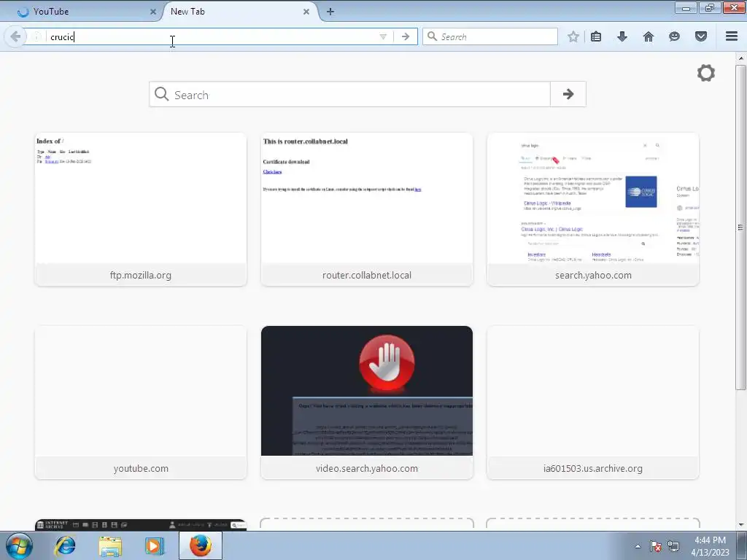Go to the Home page icon
The image size is (747, 560).
point(649,36)
